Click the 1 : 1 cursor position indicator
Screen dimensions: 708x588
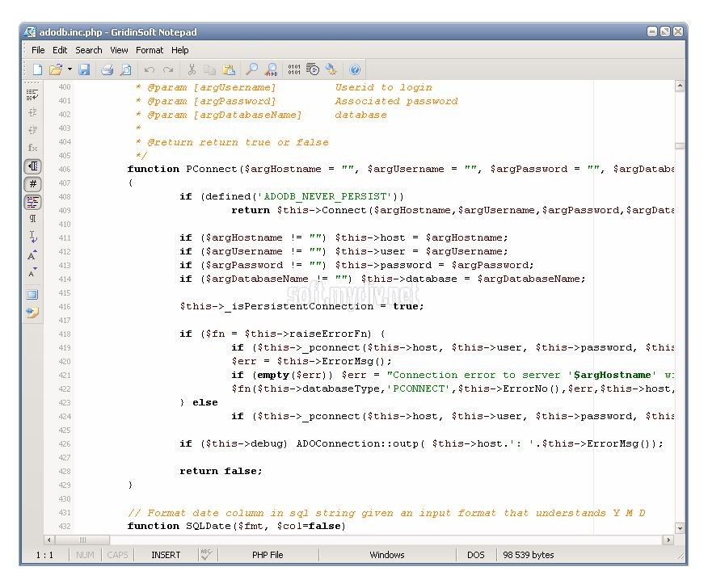pyautogui.click(x=44, y=555)
